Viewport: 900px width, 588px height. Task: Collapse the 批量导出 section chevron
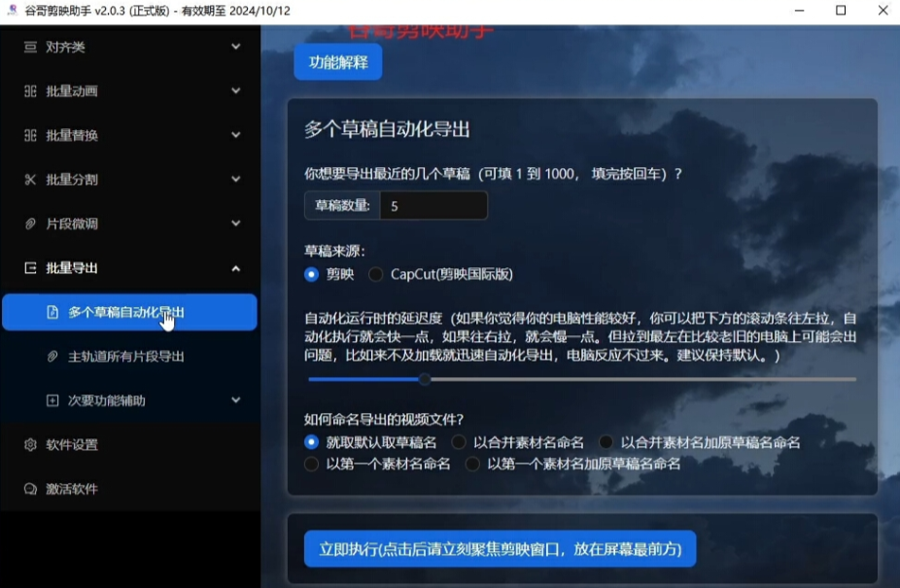click(236, 268)
